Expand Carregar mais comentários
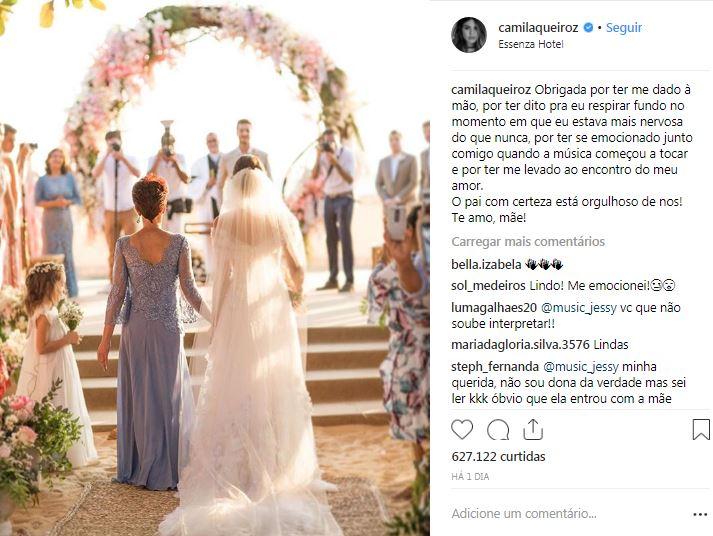 [x=528, y=241]
